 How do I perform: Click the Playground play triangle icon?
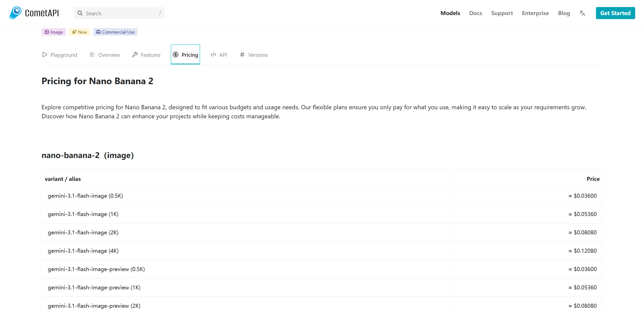coord(45,55)
